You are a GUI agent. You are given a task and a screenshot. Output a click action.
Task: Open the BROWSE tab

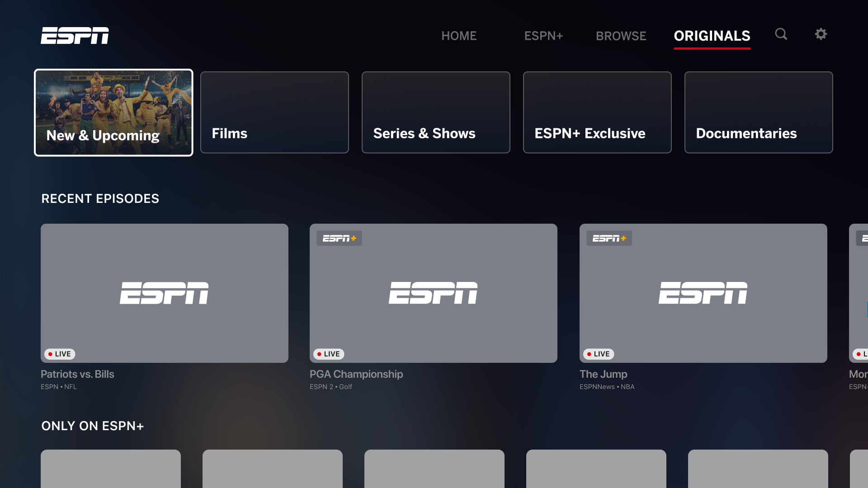(x=621, y=36)
